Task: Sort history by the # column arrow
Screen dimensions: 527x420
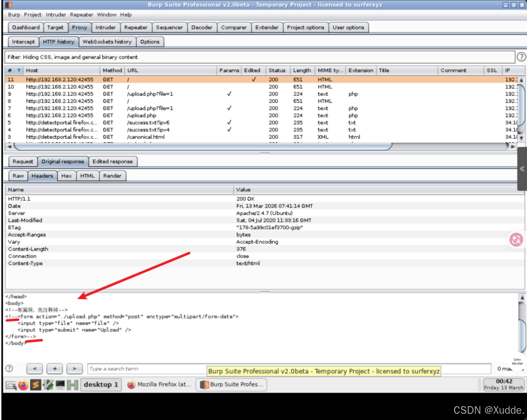Action: coord(19,70)
